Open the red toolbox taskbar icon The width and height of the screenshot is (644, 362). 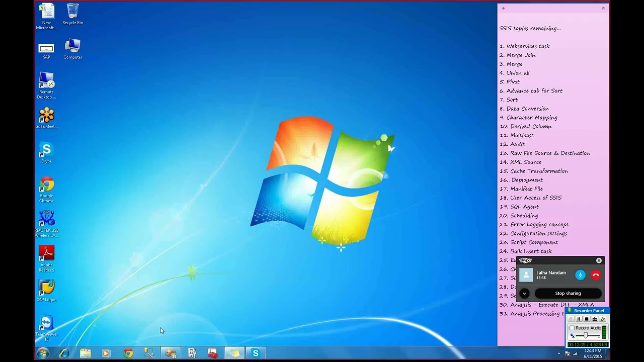(x=213, y=353)
